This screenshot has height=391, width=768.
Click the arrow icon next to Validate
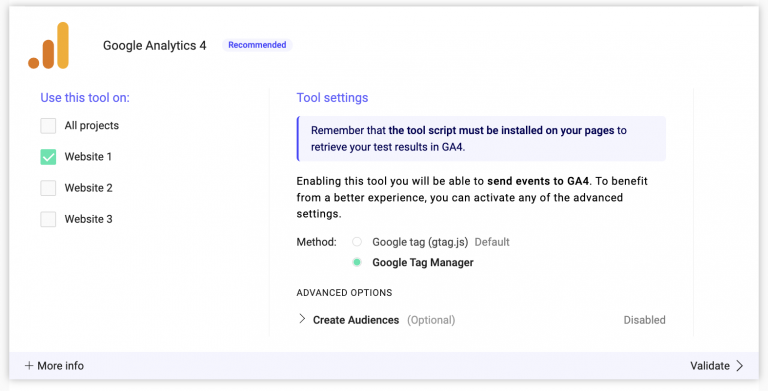click(740, 366)
